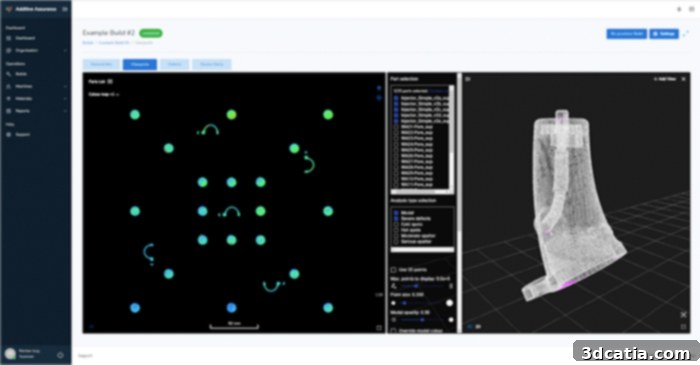Image resolution: width=700 pixels, height=365 pixels.
Task: Toggle the fifth Injector part checkbox
Action: (x=396, y=121)
